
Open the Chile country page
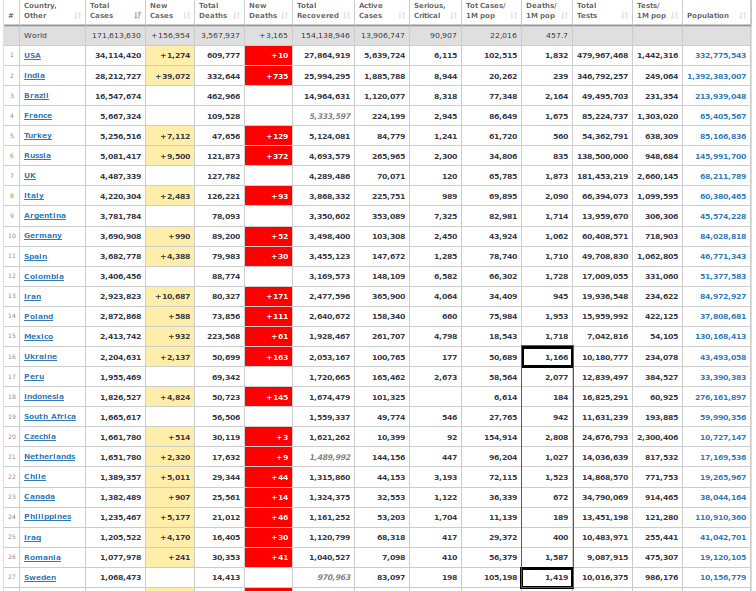35,477
